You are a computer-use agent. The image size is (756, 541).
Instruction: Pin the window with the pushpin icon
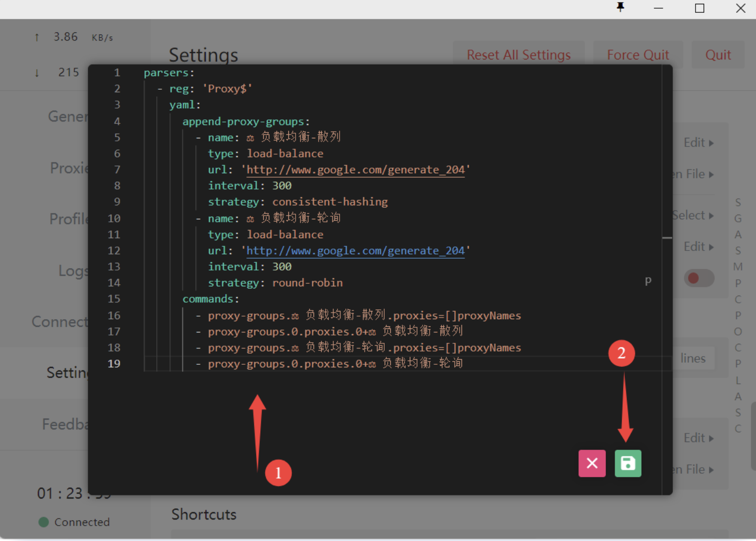coord(620,7)
